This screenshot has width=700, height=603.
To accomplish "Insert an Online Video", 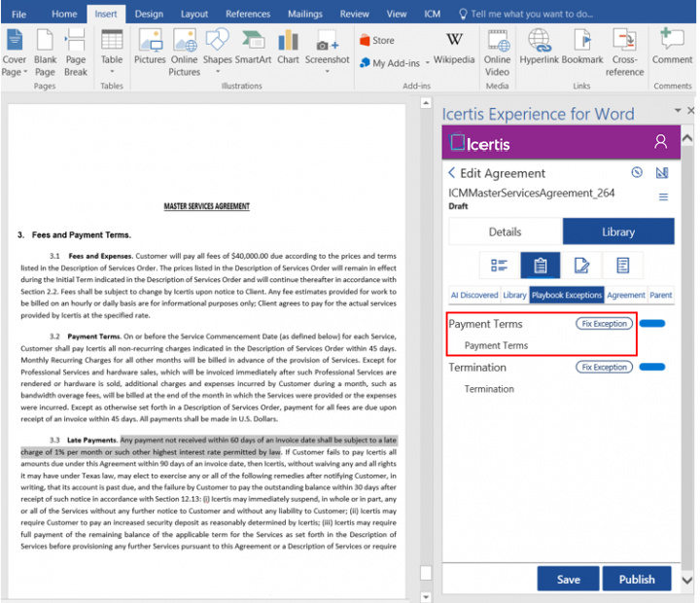I will coord(498,53).
